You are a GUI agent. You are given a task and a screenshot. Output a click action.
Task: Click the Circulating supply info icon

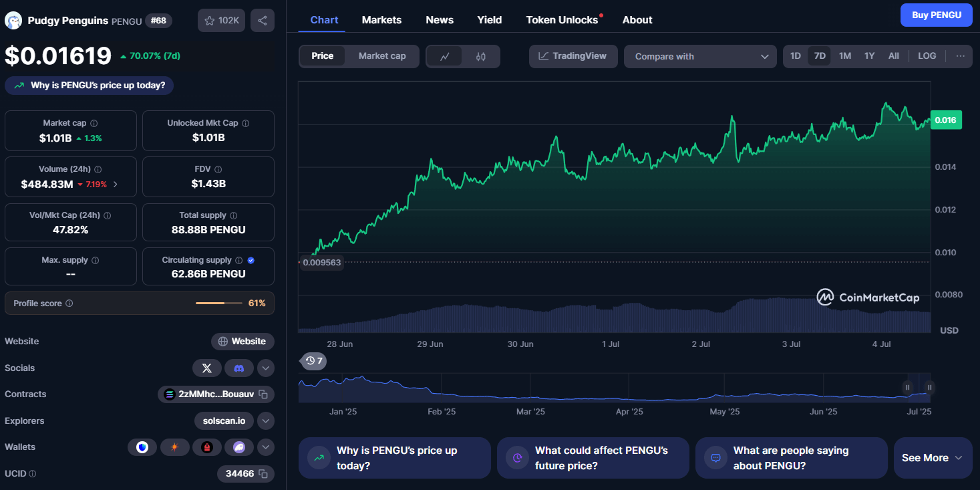point(238,261)
